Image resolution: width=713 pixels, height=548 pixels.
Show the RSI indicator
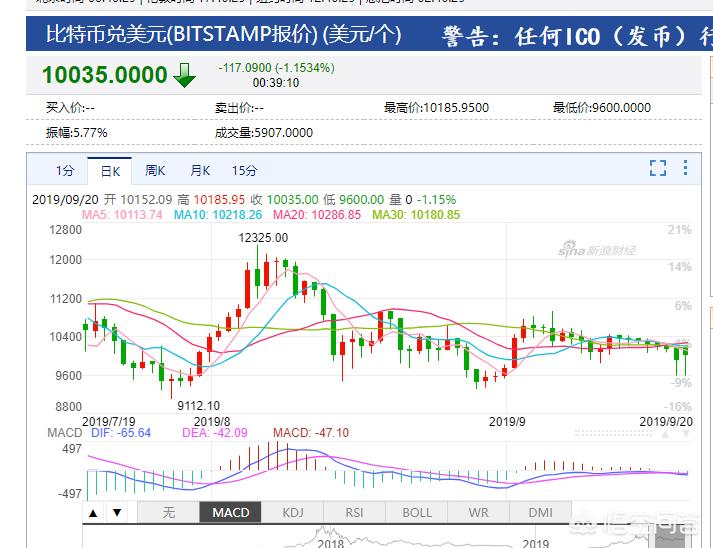354,513
